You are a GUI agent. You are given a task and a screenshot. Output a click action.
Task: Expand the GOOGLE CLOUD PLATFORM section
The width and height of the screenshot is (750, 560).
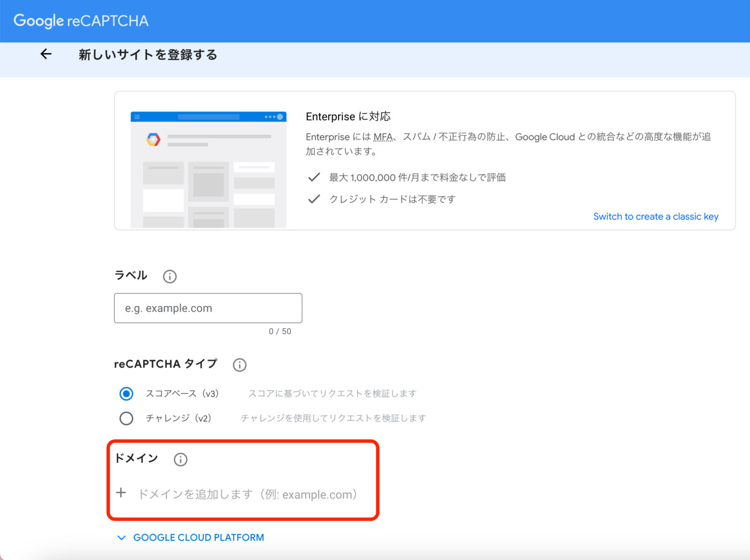pos(191,538)
